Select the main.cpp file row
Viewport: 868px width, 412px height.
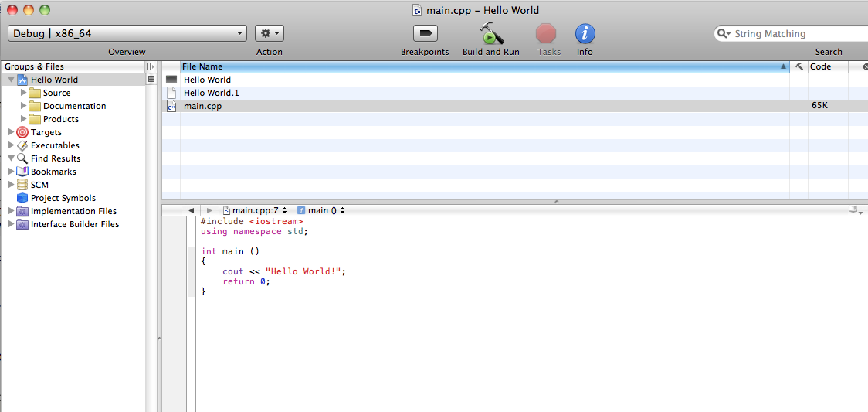click(x=515, y=106)
